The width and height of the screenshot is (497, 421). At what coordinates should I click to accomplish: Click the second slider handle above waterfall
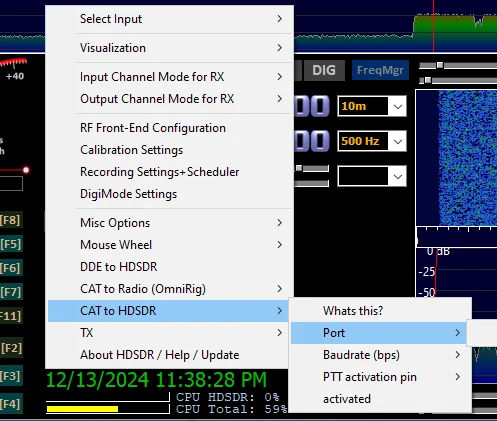pyautogui.click(x=428, y=80)
